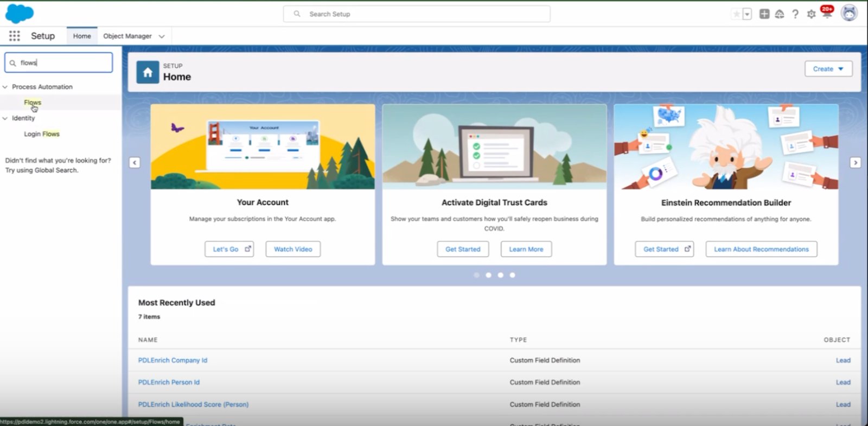
Task: Click the Learn More button
Action: click(x=526, y=249)
